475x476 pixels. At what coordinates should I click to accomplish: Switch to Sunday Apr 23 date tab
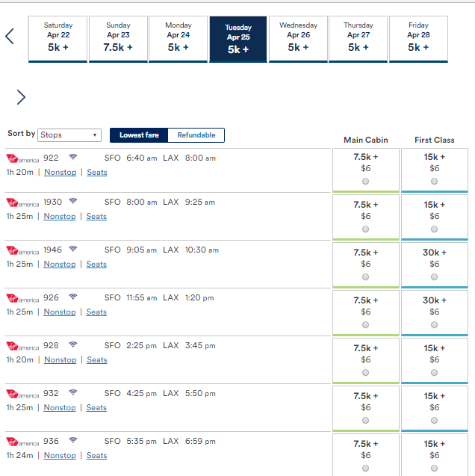pyautogui.click(x=118, y=39)
